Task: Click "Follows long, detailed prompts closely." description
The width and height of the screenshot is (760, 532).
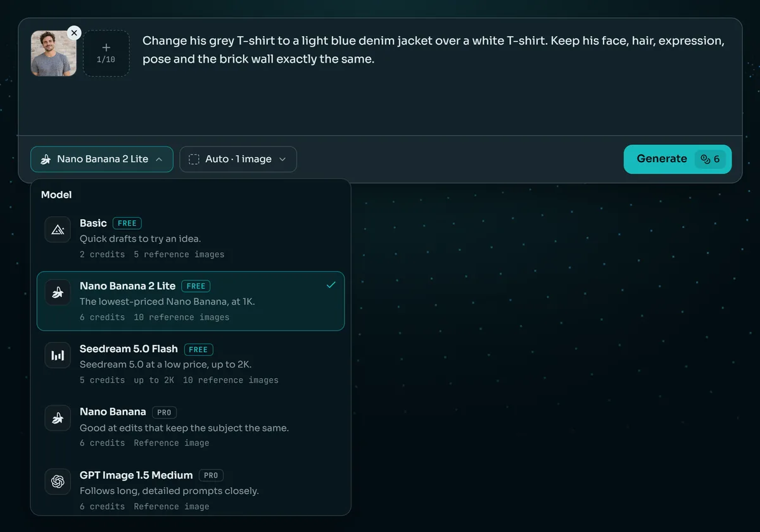Action: [x=169, y=491]
